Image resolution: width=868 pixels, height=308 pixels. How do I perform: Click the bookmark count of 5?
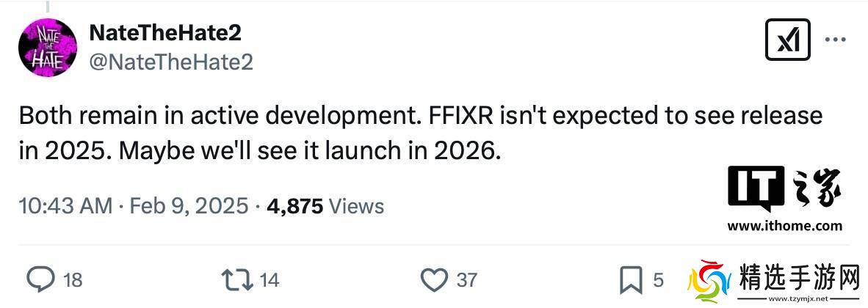pyautogui.click(x=658, y=279)
